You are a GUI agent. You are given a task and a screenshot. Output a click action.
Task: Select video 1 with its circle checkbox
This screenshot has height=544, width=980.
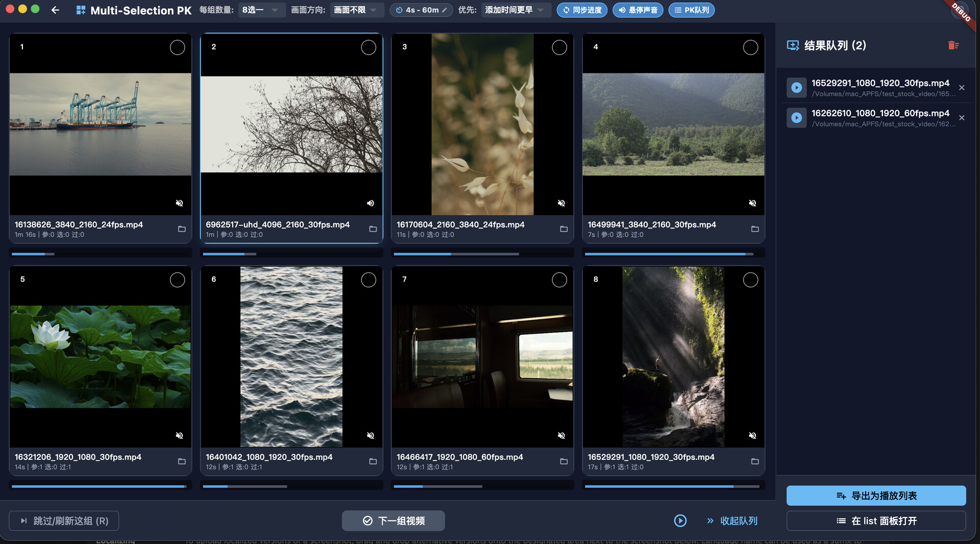point(177,47)
